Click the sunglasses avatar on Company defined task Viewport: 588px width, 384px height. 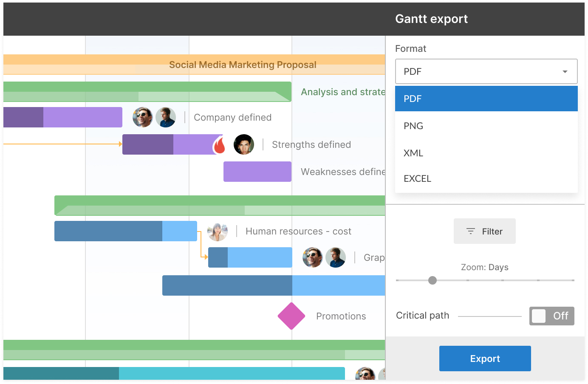[143, 117]
